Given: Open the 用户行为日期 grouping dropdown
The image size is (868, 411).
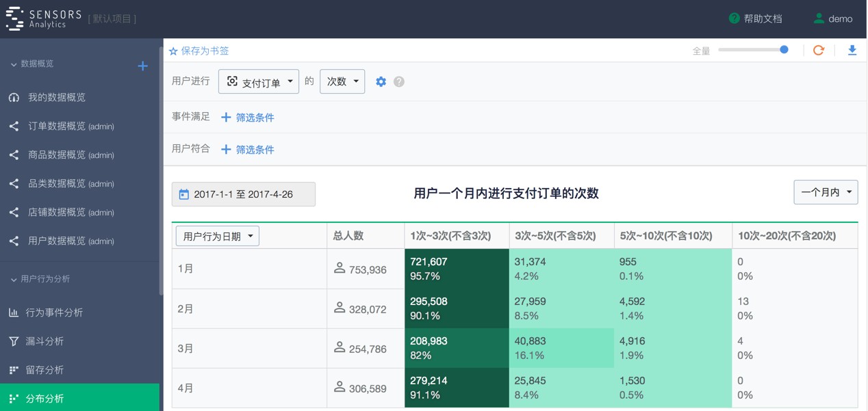Looking at the screenshot, I should (x=217, y=236).
